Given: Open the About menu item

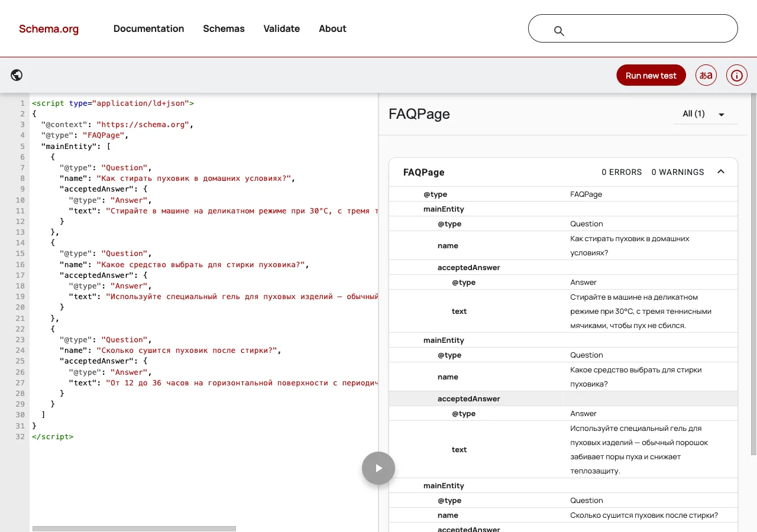Looking at the screenshot, I should pos(332,28).
